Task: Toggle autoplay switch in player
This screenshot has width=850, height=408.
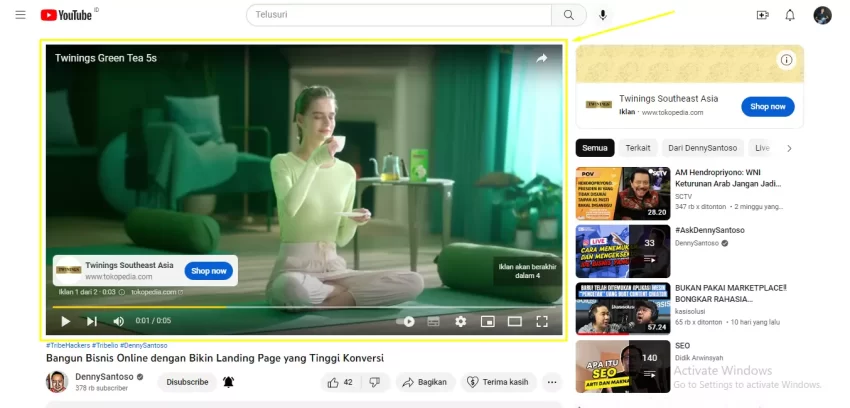Action: (405, 321)
